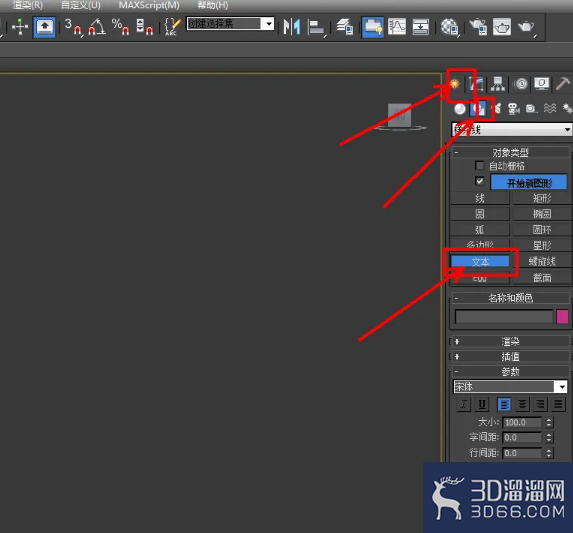
Task: Select the Shapes category icon
Action: pyautogui.click(x=478, y=108)
